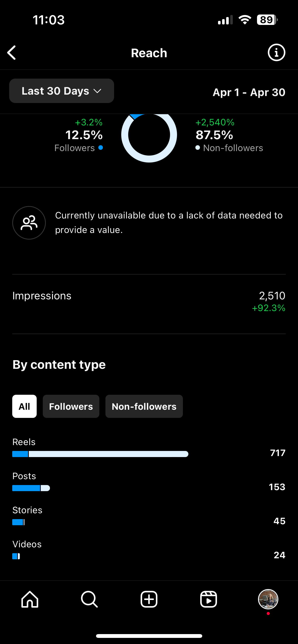Open the profile picture tab
Screen dimensions: 298x644
point(268,599)
